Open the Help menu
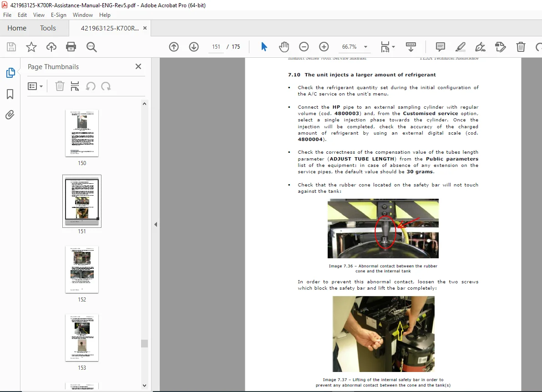 (105, 15)
